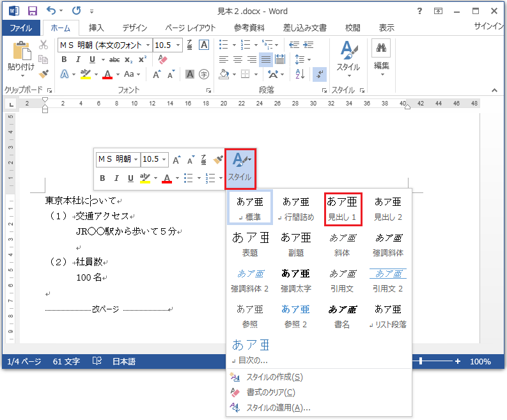Viewport: 507px width, 420px height.
Task: Click the yellow text highlight color in the mini toolbar
Action: [x=144, y=178]
